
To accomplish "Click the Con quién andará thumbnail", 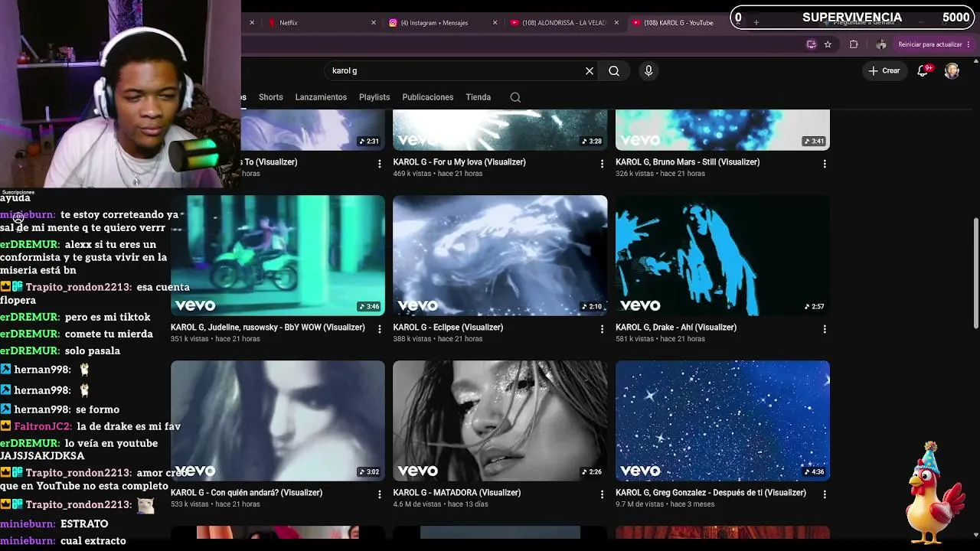I will point(278,421).
